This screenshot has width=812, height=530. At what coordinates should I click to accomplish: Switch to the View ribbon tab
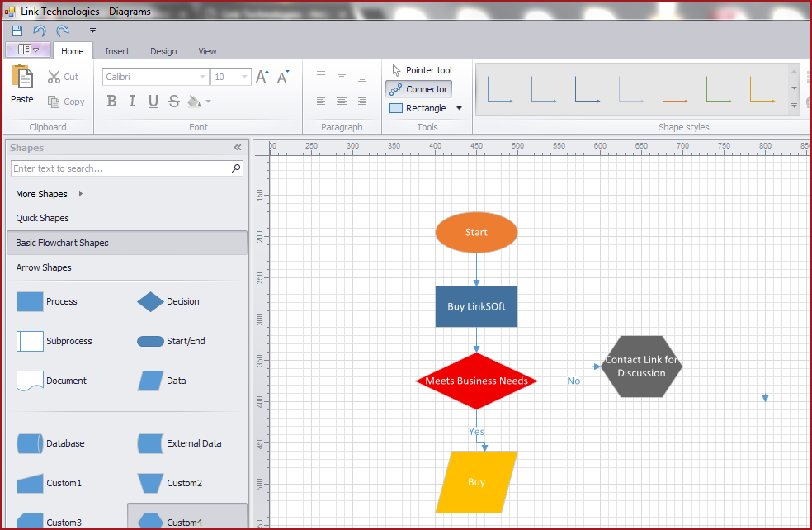point(207,51)
